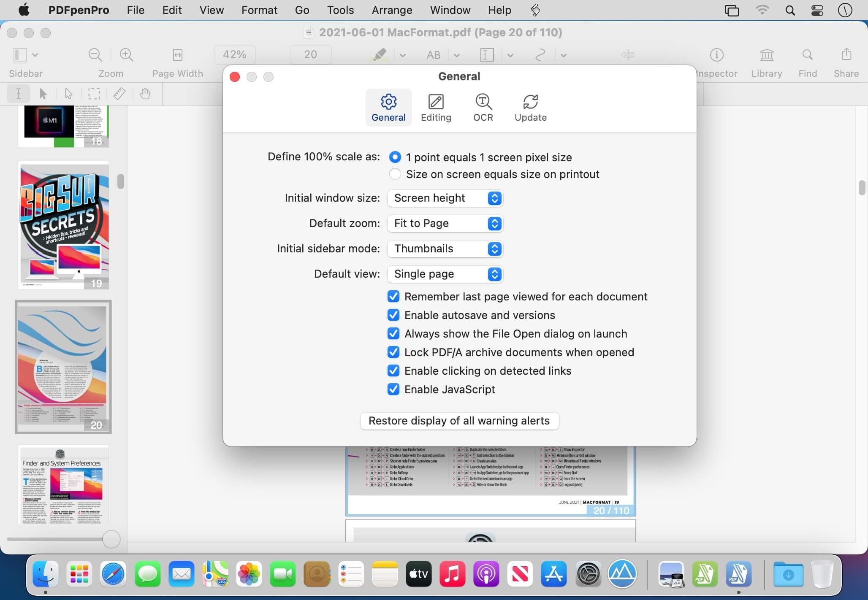
Task: Open the Go menu
Action: pos(302,10)
